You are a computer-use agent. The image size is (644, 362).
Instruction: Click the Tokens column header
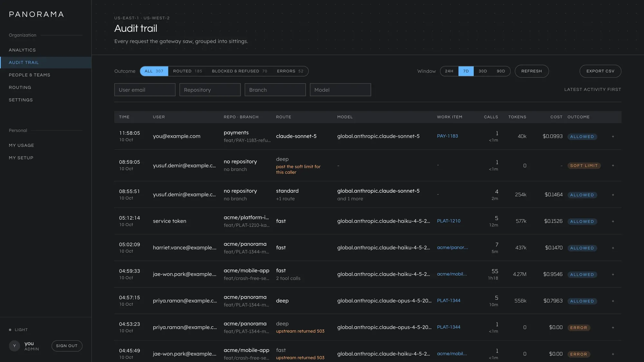click(x=517, y=117)
